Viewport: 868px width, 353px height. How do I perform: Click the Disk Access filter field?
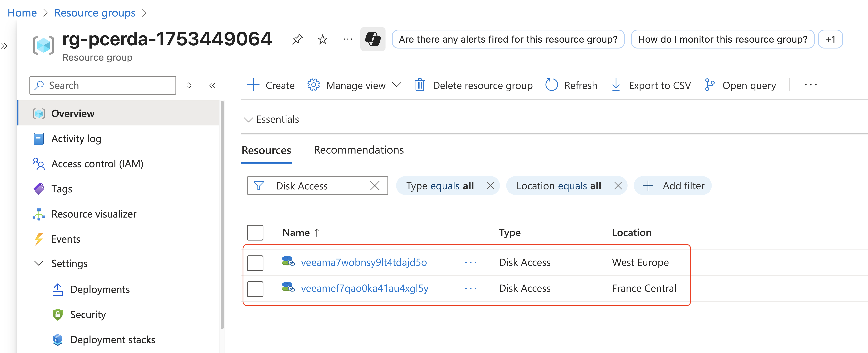317,186
